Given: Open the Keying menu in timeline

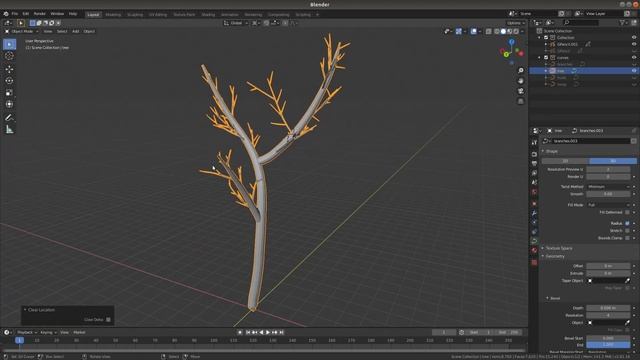Looking at the screenshot, I should 48,333.
